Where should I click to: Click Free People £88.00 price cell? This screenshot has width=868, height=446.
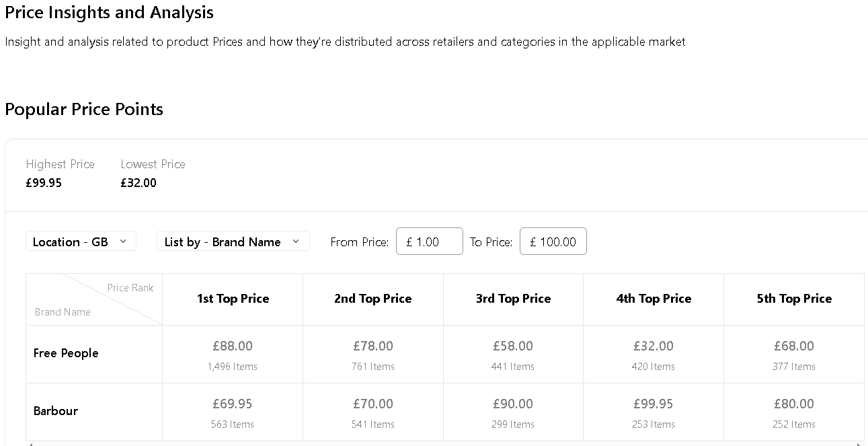(x=233, y=355)
